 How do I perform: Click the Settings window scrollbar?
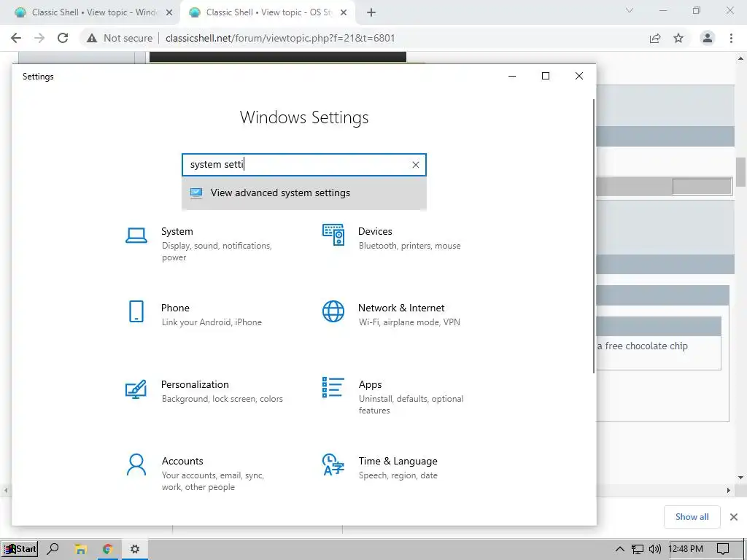(594, 236)
